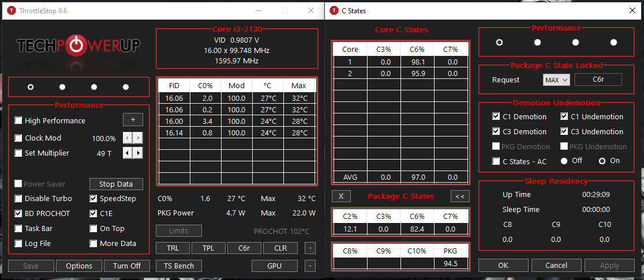Uncheck C1E option
The image size is (644, 280).
tap(93, 214)
